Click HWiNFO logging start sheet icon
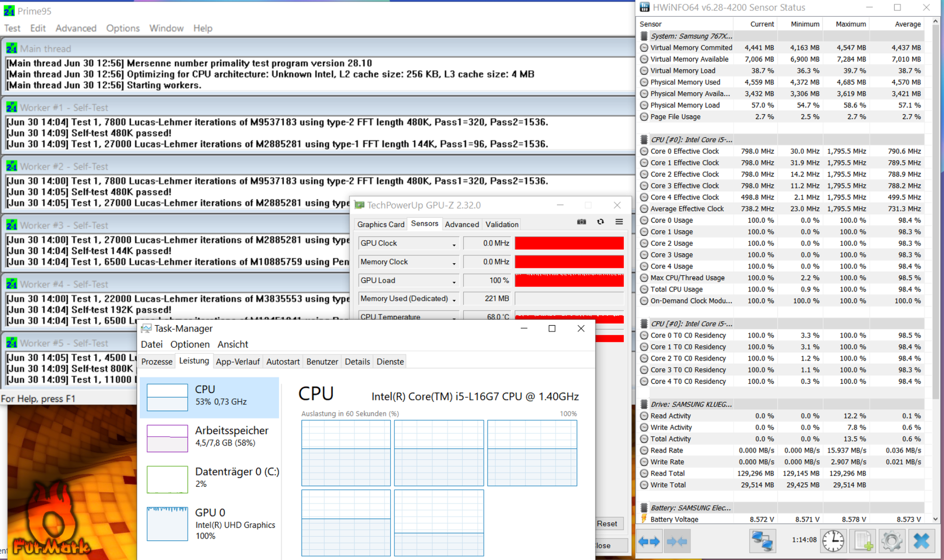 (x=863, y=541)
